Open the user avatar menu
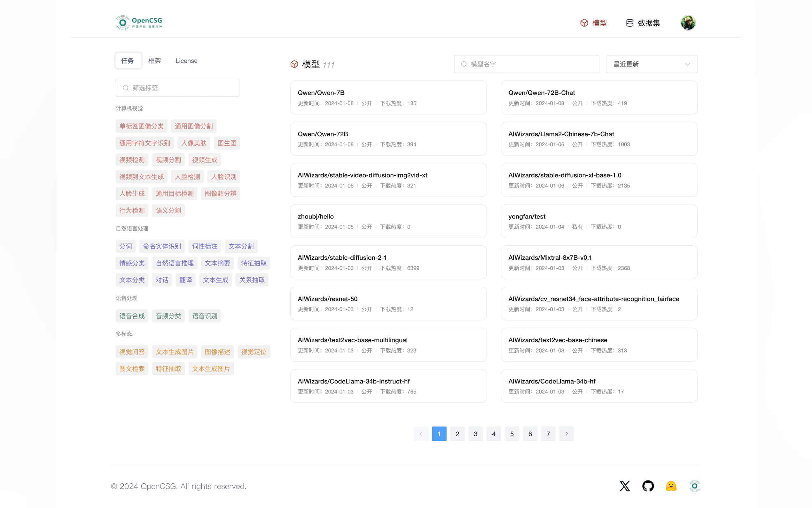The height and width of the screenshot is (508, 812). pyautogui.click(x=688, y=23)
